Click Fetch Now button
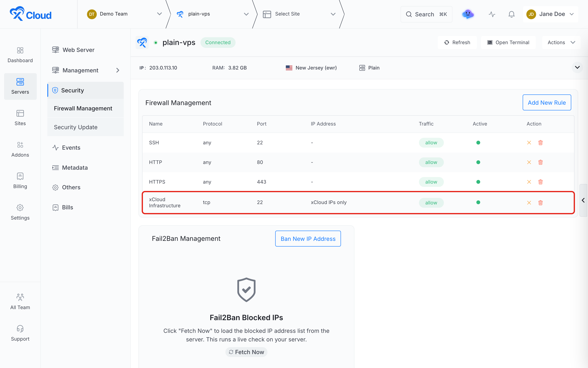This screenshot has width=588, height=368. click(x=246, y=352)
